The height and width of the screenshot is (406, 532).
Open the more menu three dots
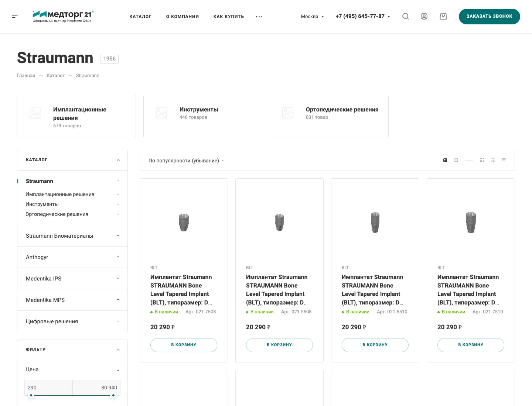pos(259,17)
